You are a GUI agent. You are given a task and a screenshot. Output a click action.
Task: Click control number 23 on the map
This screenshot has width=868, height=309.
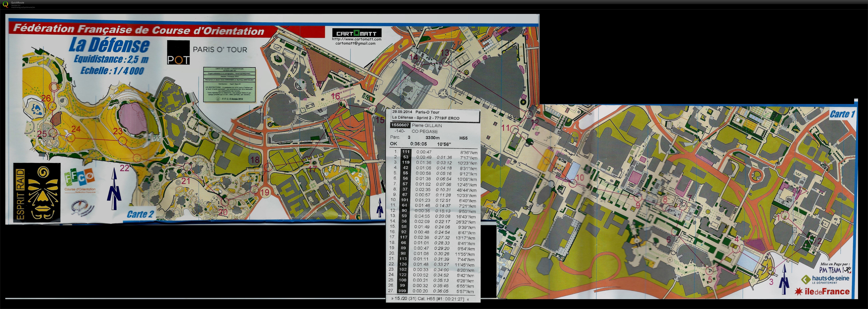click(x=118, y=131)
